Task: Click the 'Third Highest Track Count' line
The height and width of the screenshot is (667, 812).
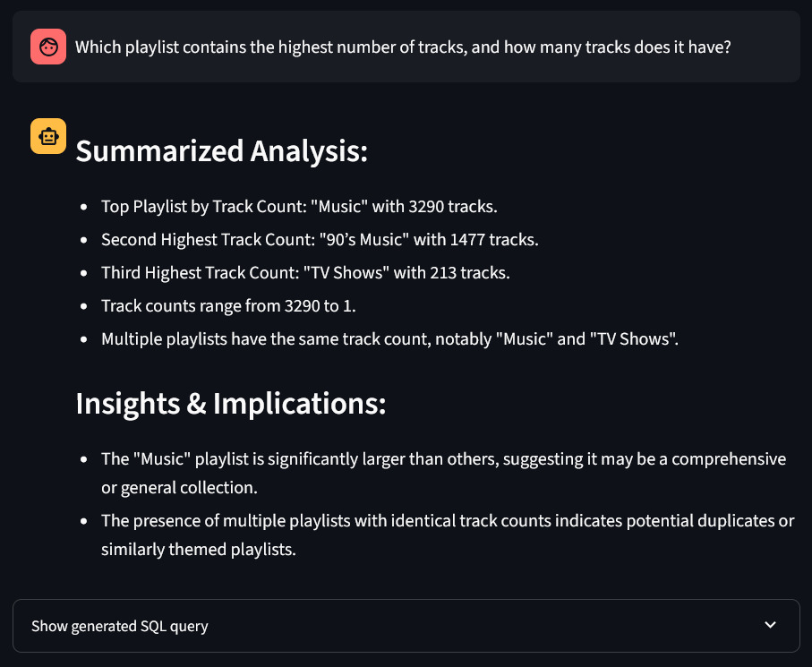Action: 305,273
